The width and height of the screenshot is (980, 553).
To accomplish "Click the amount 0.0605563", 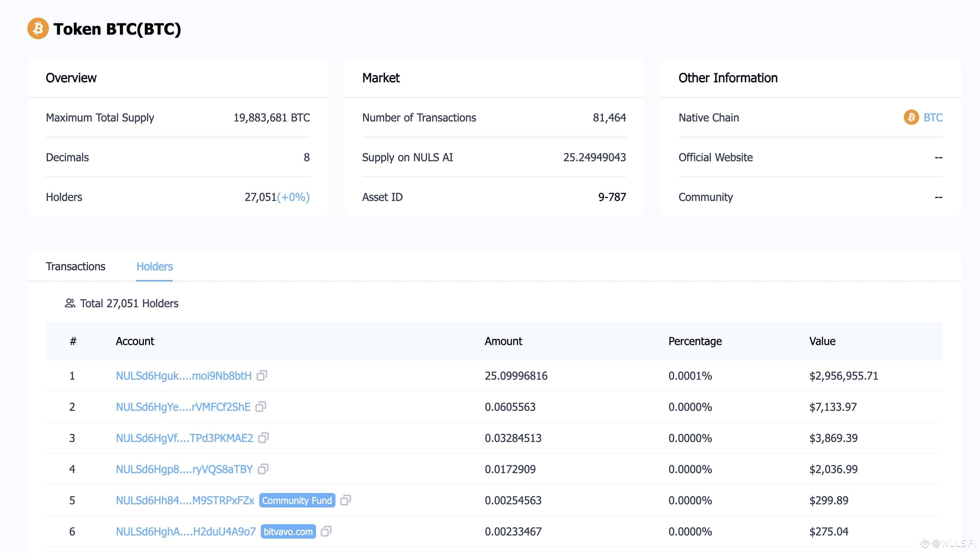I will 510,407.
